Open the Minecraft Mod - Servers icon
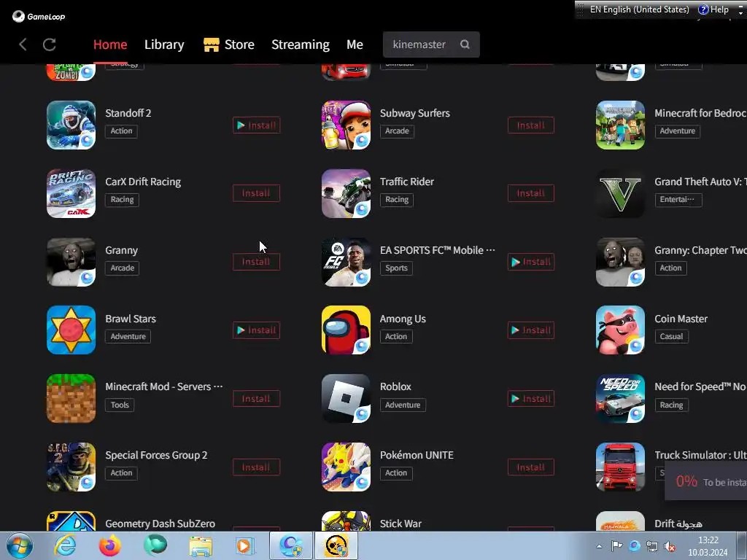Screen dimensions: 747x560 [71, 399]
